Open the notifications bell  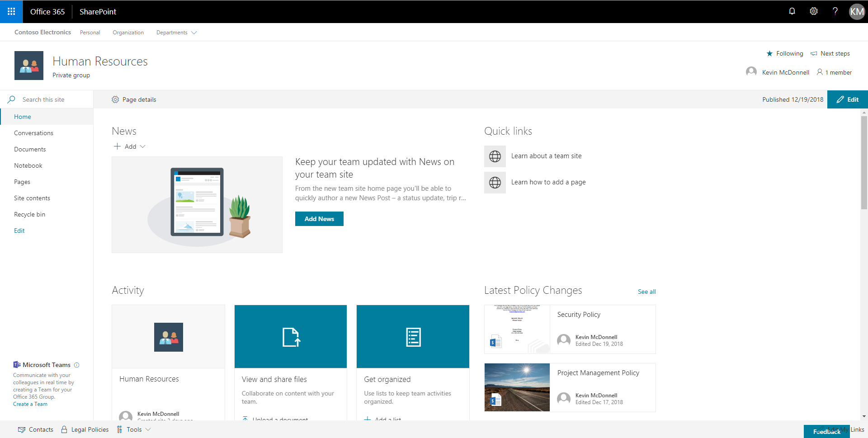[x=792, y=11]
